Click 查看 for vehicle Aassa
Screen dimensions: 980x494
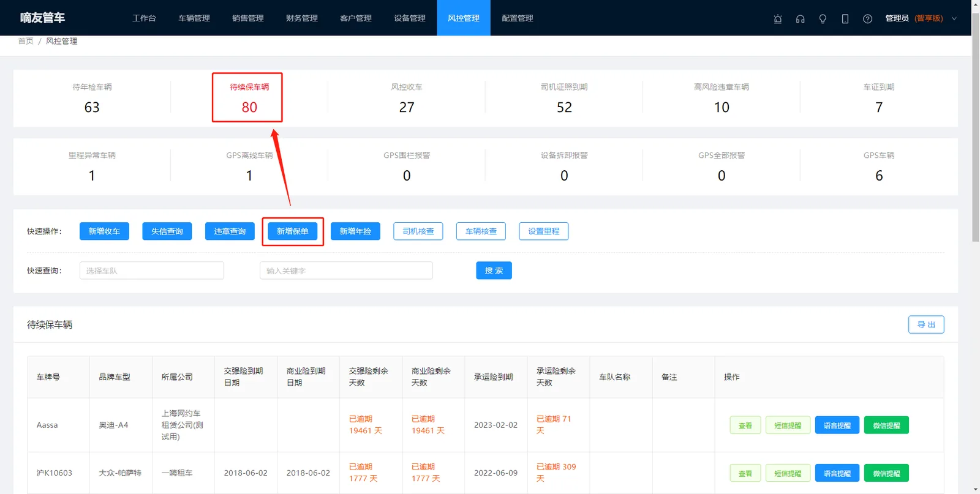pyautogui.click(x=745, y=425)
